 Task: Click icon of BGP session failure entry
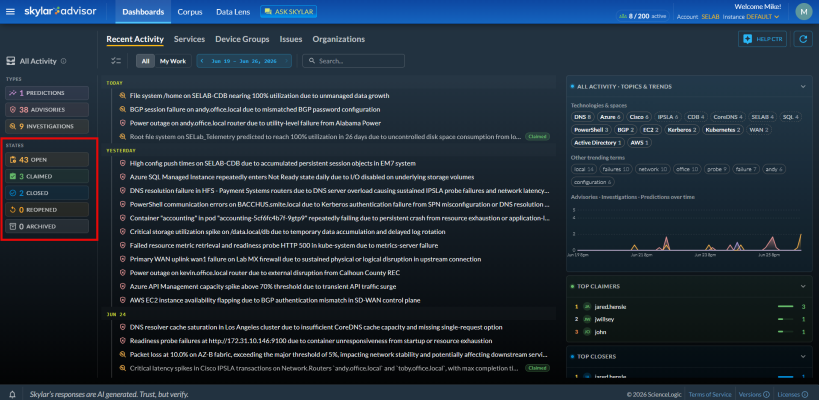123,109
